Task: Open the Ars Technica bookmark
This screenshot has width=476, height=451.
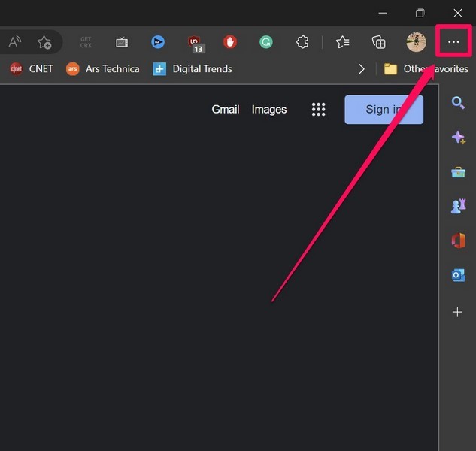Action: pyautogui.click(x=102, y=69)
